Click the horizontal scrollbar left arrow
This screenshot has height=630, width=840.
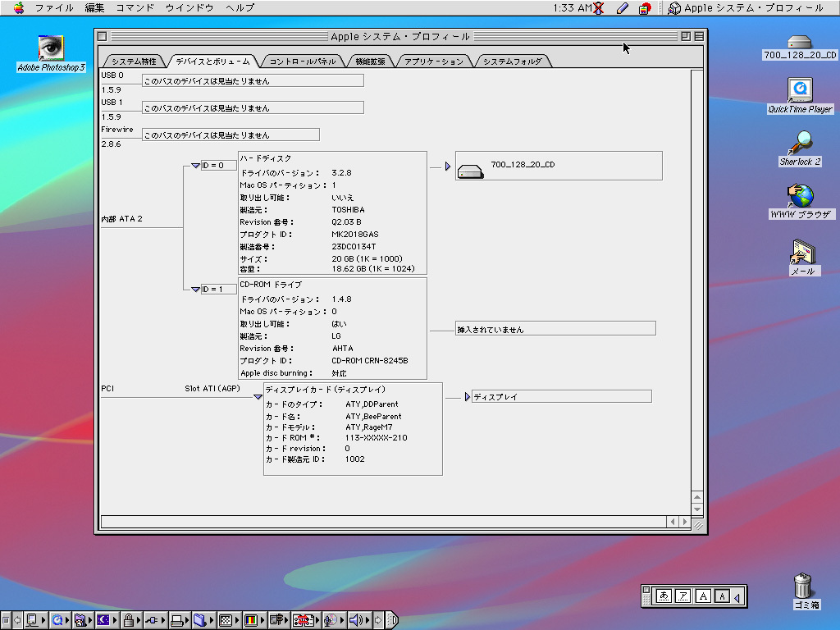(x=673, y=521)
